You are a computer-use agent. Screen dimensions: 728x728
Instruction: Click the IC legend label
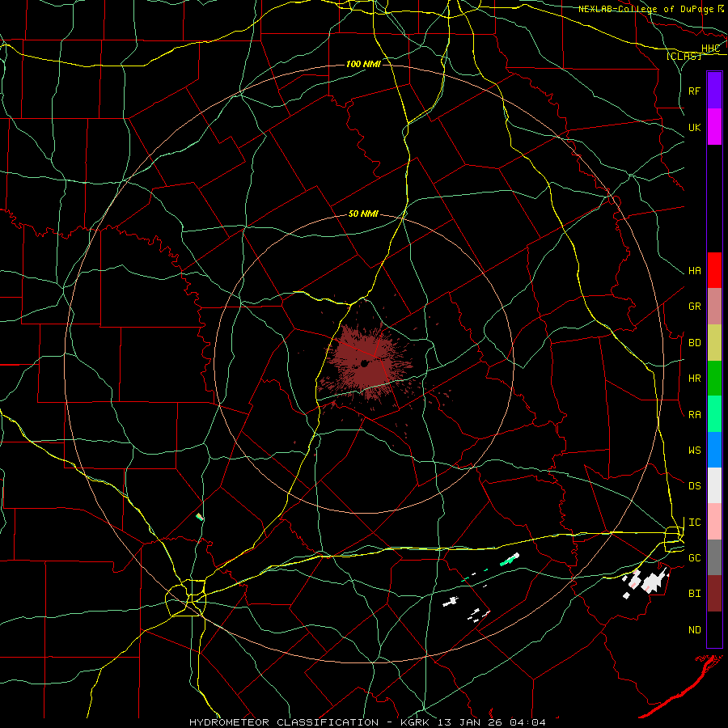(x=694, y=522)
